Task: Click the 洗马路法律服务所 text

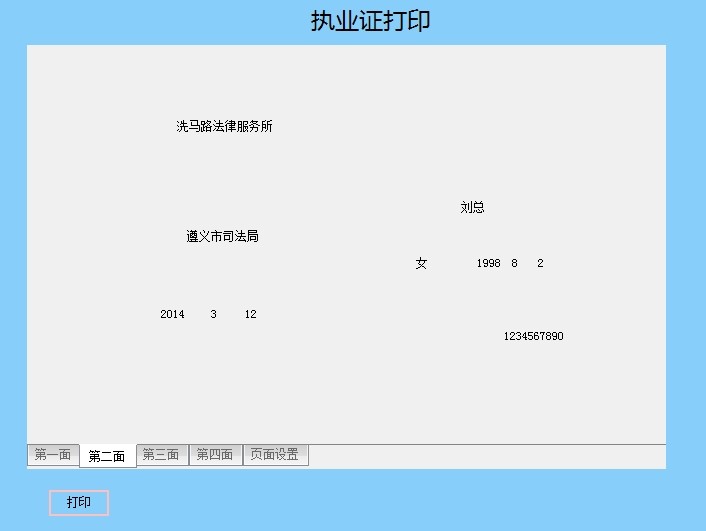Action: click(x=224, y=126)
